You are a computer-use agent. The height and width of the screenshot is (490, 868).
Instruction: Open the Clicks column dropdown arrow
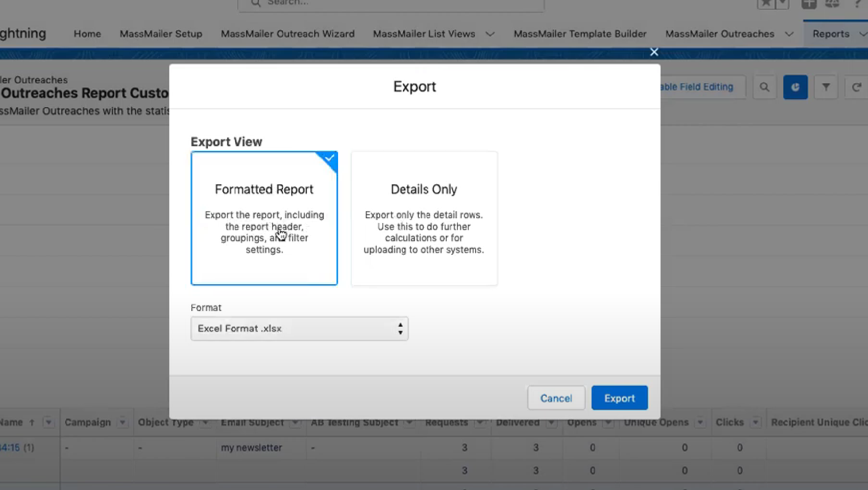756,422
